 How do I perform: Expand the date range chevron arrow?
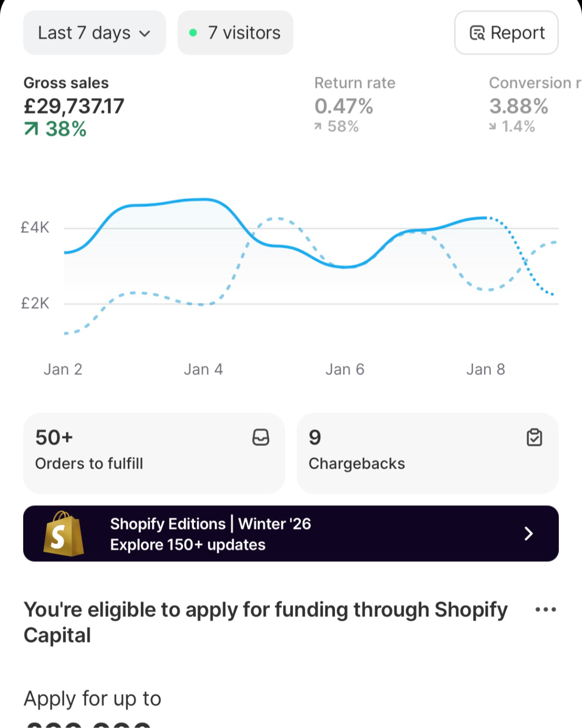(145, 34)
